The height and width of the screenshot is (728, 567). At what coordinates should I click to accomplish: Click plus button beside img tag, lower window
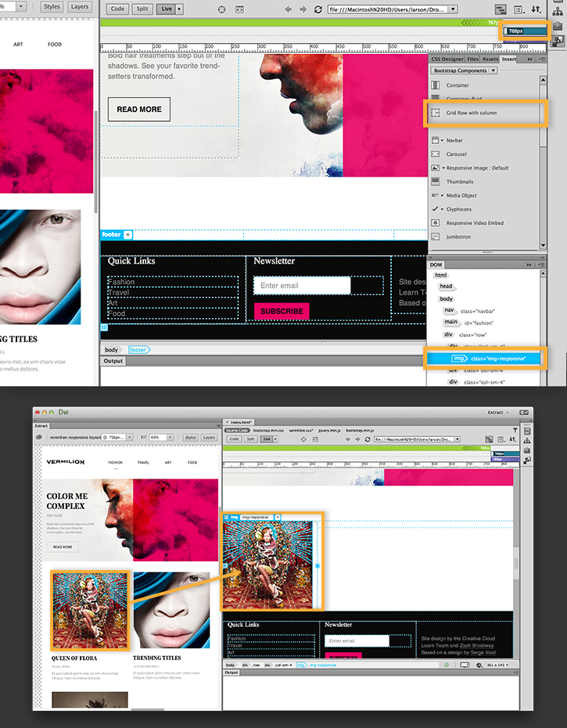click(277, 517)
